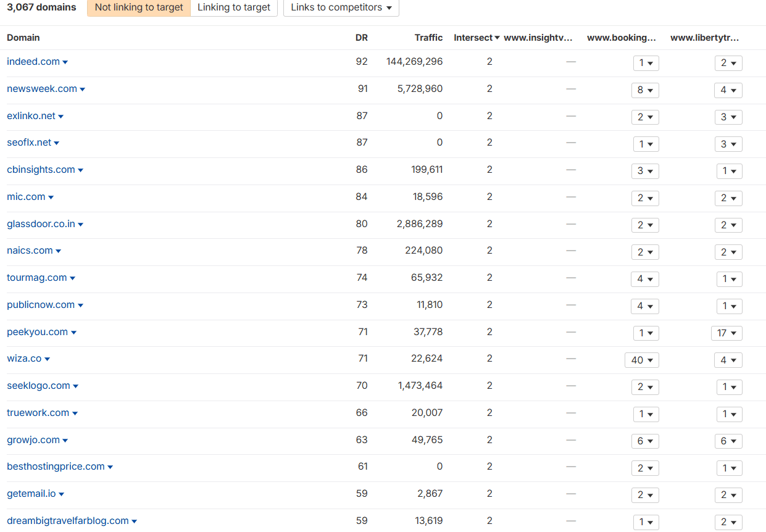Open libertytr links dropdown for newsweek.com

click(729, 90)
